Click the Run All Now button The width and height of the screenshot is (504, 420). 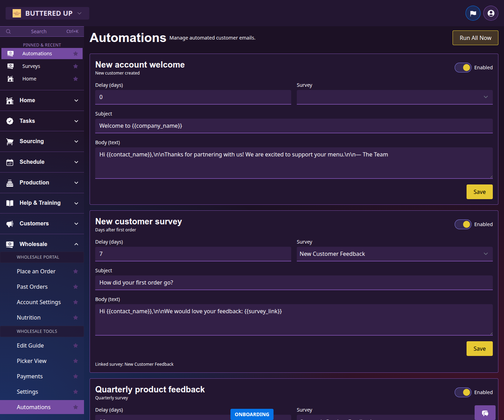point(475,37)
